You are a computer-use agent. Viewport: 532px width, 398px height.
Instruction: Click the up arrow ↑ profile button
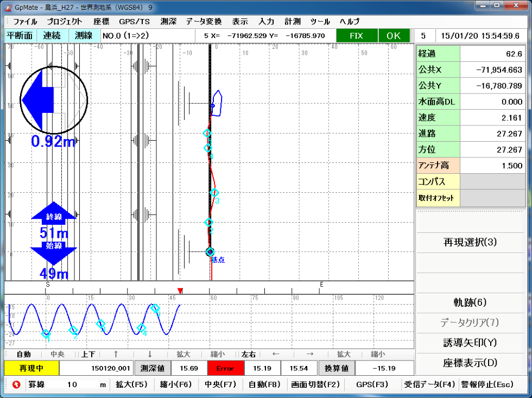tap(116, 354)
